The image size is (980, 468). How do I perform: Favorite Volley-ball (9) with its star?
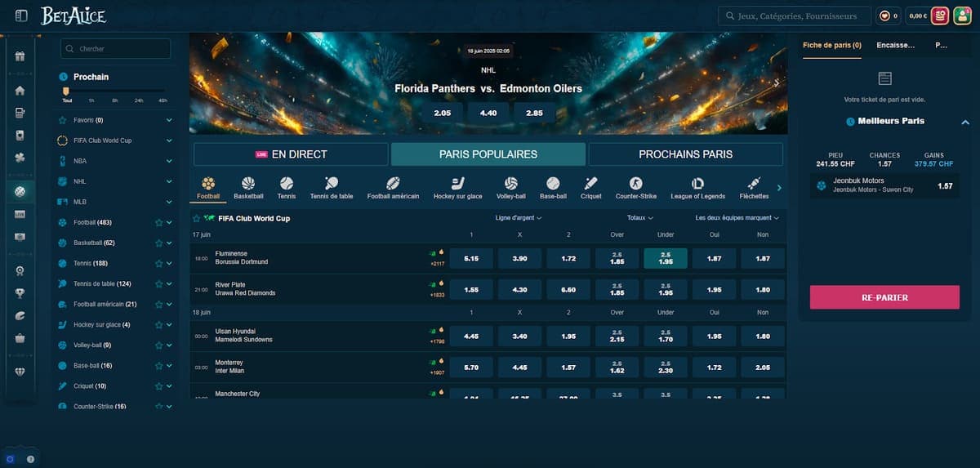[159, 345]
